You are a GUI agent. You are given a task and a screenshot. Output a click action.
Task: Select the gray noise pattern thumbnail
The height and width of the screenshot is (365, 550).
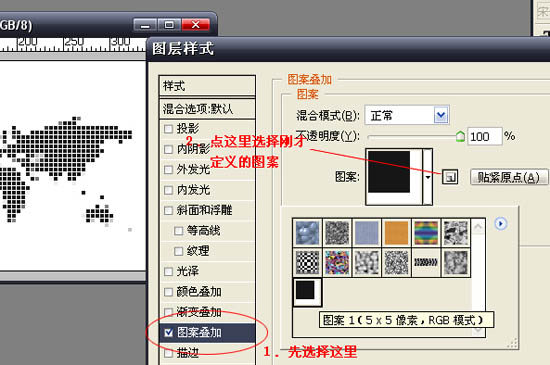(x=337, y=232)
